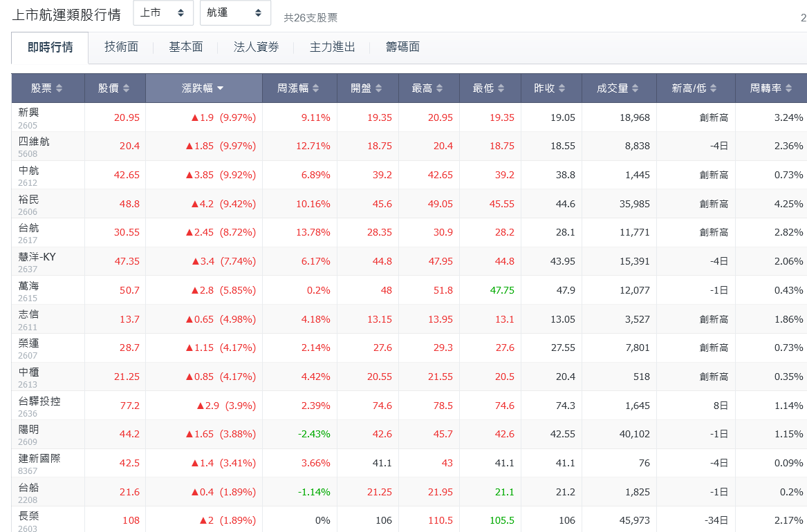Viewport: 807px width, 532px height.
Task: Sort table by 成交量 column
Action: [x=619, y=88]
